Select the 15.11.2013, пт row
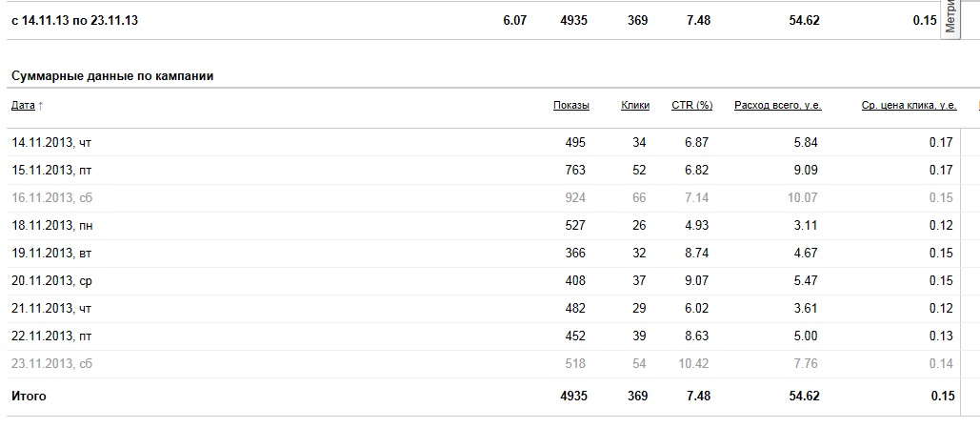Image resolution: width=980 pixels, height=428 pixels. click(x=483, y=171)
